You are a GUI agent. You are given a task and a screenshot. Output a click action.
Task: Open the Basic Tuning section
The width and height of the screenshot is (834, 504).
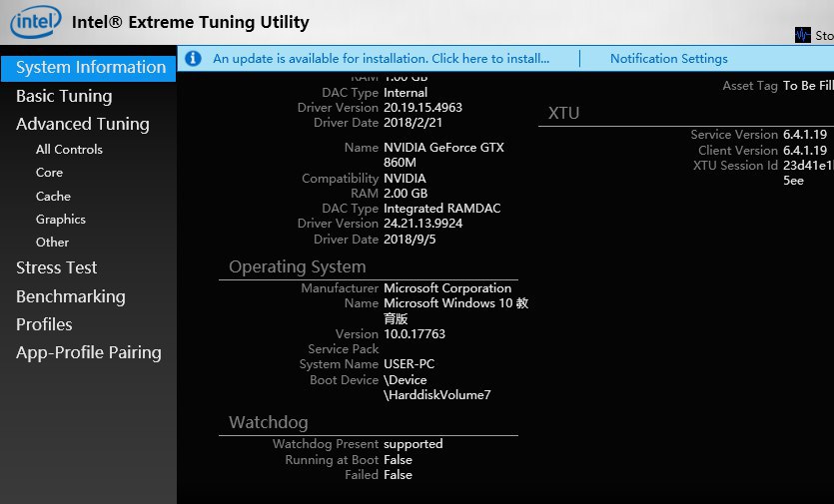64,96
